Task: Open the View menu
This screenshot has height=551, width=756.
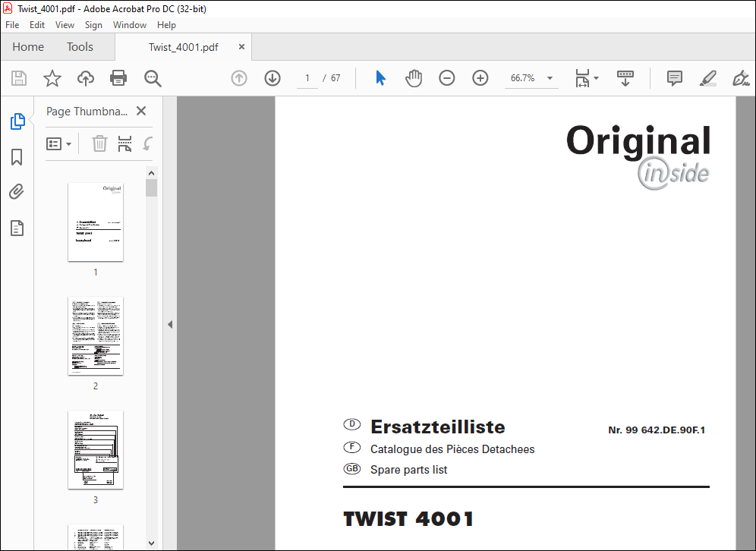Action: 65,25
